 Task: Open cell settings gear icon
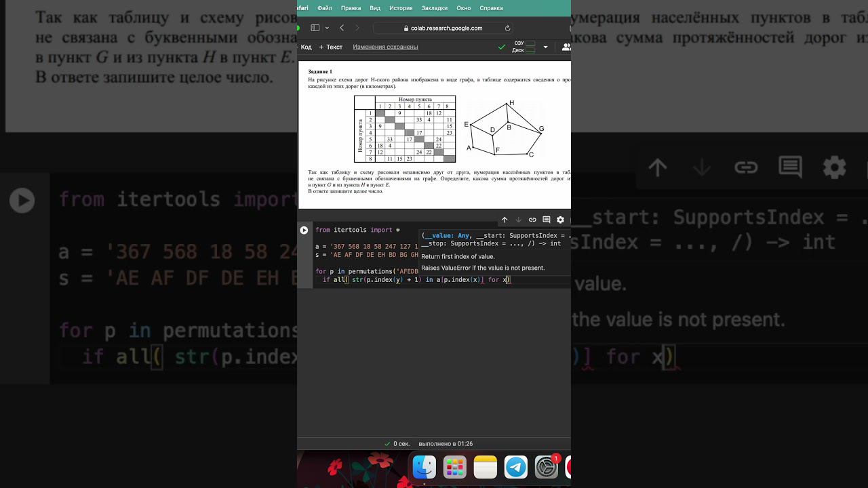point(560,220)
